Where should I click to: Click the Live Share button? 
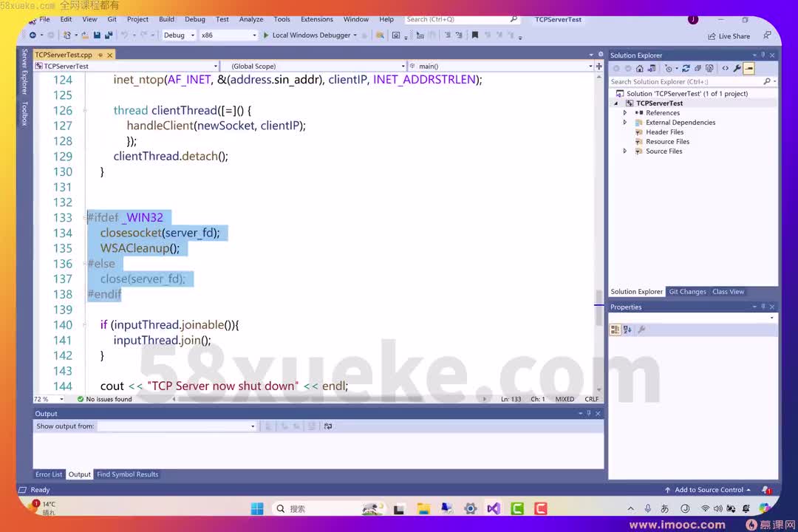click(729, 36)
